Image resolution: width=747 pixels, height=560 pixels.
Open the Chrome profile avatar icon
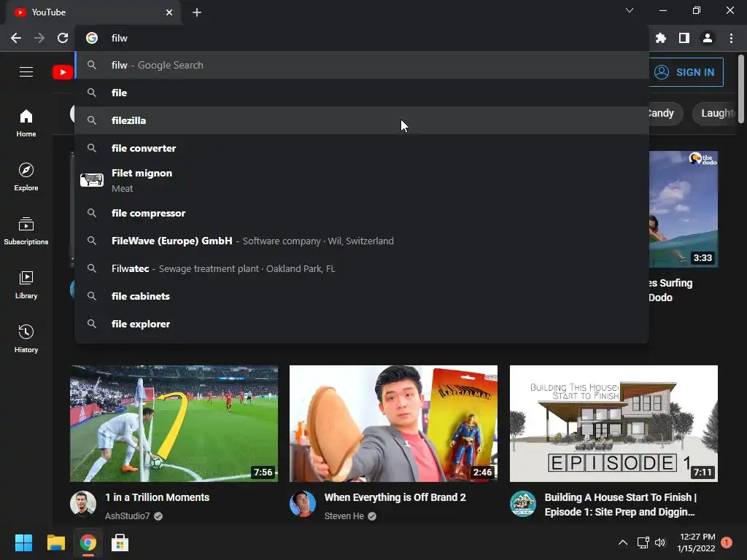(708, 38)
